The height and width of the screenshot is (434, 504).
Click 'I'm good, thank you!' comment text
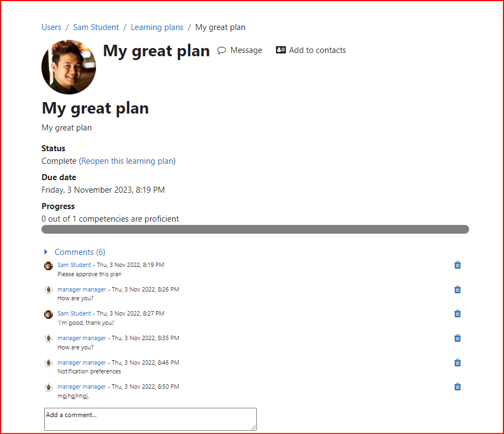[x=86, y=323]
